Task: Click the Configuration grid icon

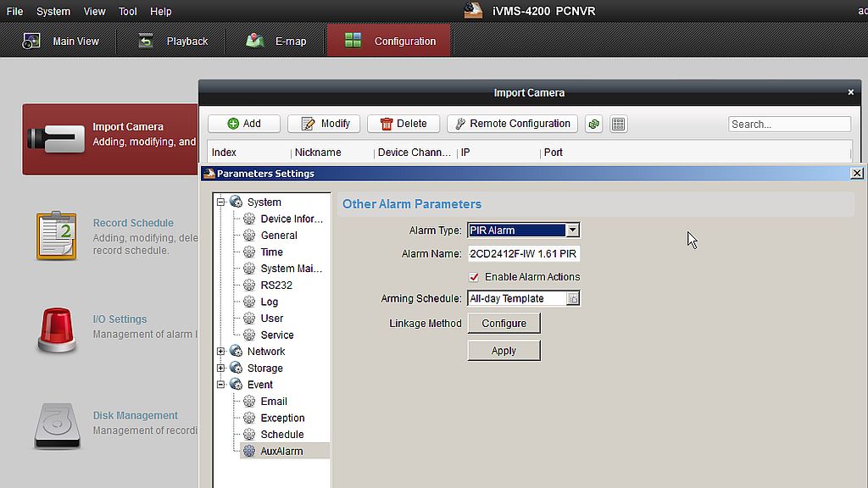Action: tap(353, 41)
